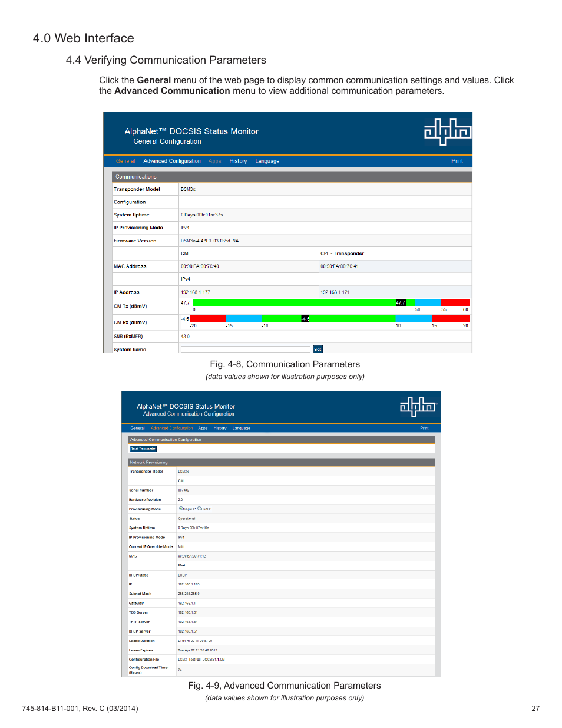Click the Operational status value
This screenshot has height=728, width=562.
click(x=187, y=519)
